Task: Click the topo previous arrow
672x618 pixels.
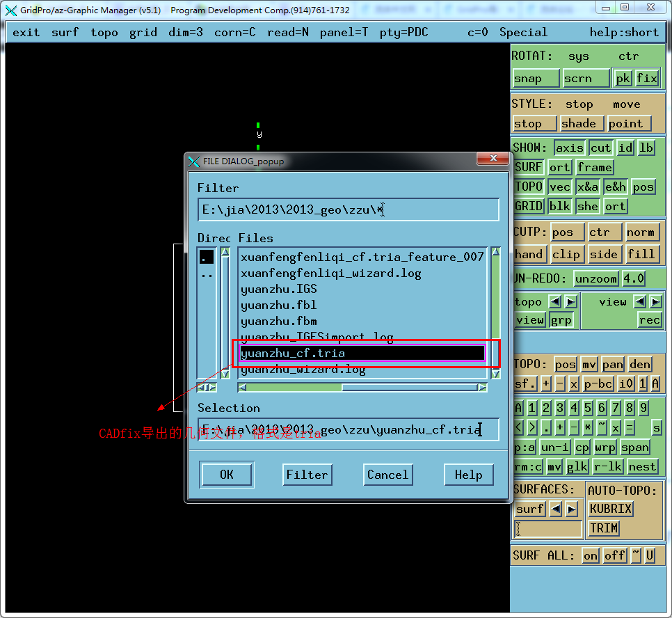Action: point(555,301)
